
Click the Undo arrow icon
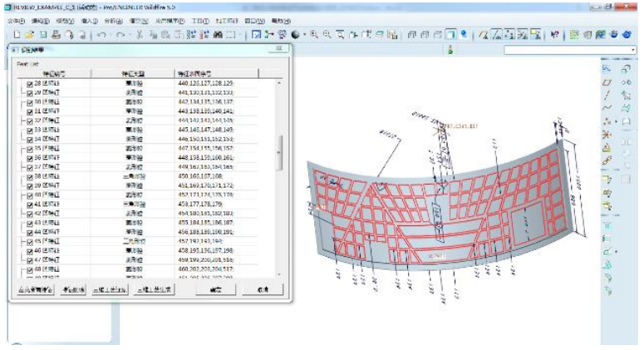(x=101, y=35)
